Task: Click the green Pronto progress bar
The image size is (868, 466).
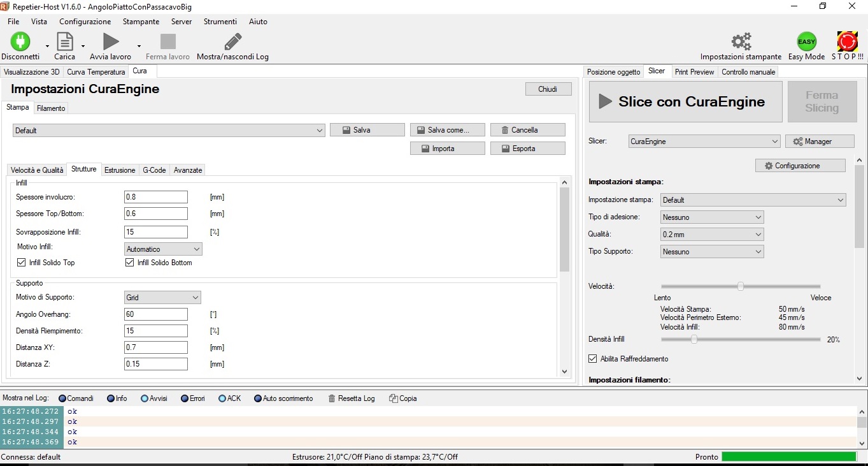Action: [x=789, y=456]
